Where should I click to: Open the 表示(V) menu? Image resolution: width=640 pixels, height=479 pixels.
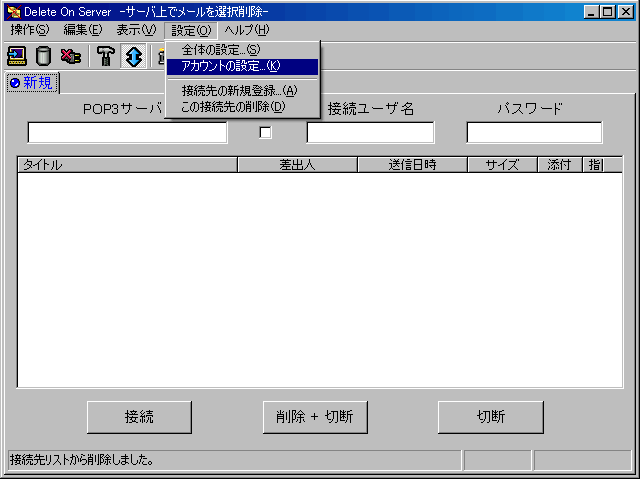tap(136, 30)
